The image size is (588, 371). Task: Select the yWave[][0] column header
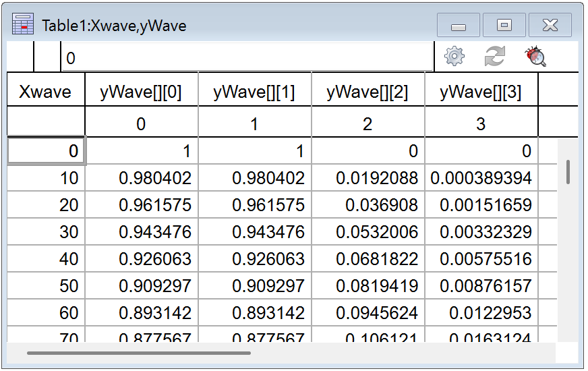141,92
